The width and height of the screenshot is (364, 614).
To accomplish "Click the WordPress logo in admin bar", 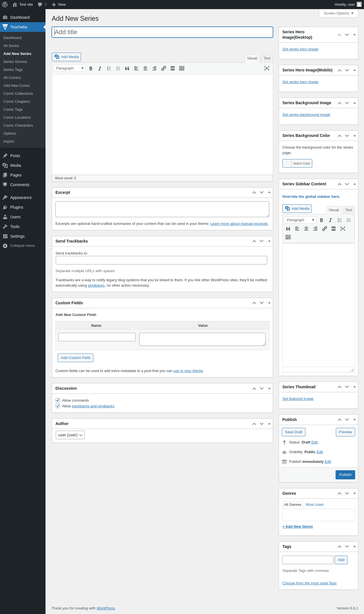I will click(x=5, y=5).
